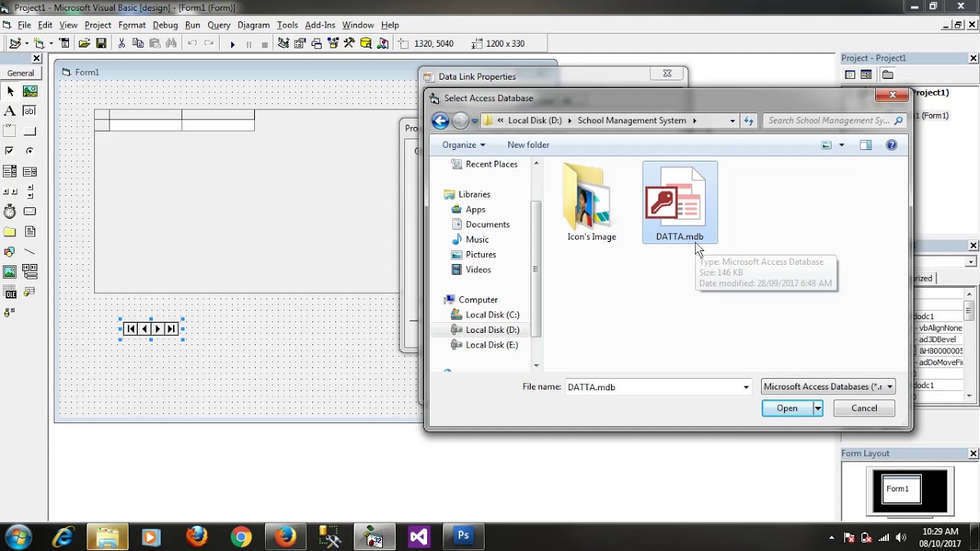
Task: Select the DATTA.mdb file
Action: coord(680,203)
